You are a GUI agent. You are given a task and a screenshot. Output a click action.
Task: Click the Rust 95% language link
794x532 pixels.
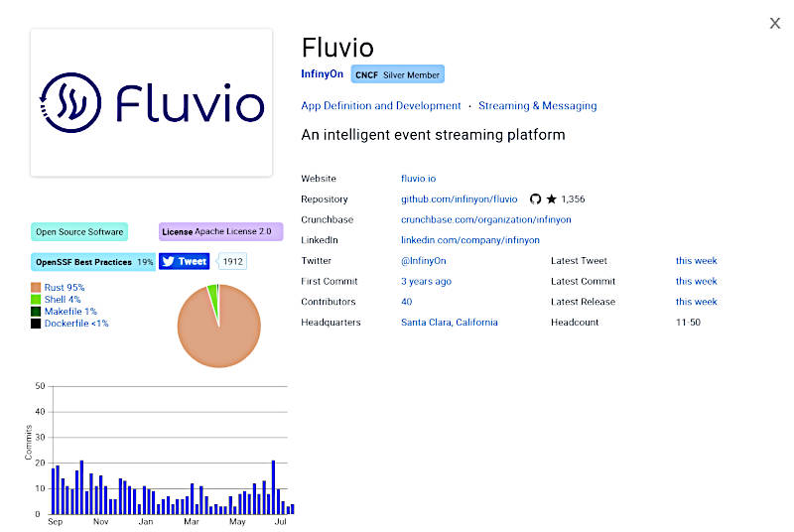[x=65, y=288]
